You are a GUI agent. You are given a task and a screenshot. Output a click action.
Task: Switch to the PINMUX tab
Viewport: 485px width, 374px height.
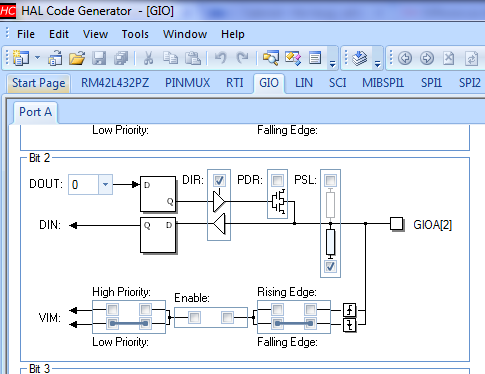188,83
